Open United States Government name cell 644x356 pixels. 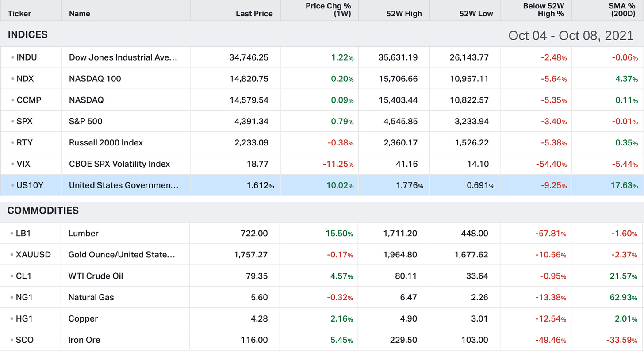[x=123, y=185]
